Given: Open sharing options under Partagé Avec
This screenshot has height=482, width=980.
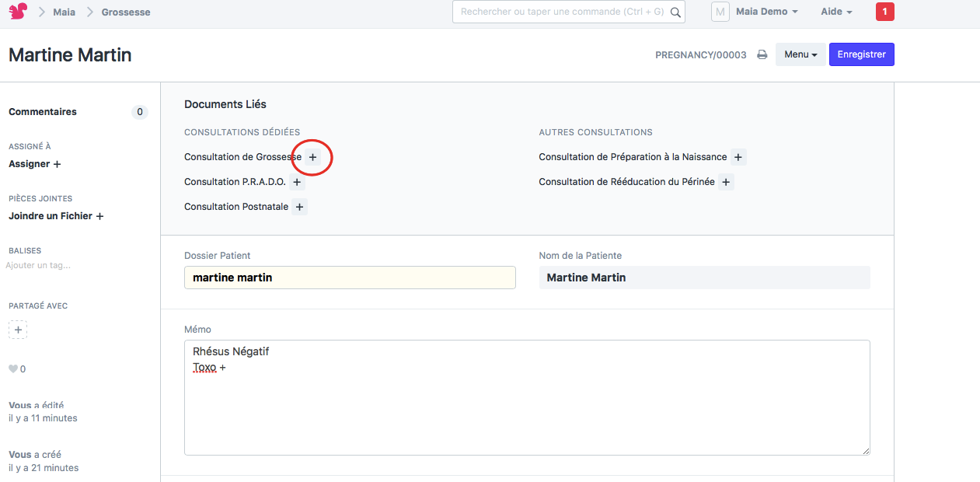Looking at the screenshot, I should [17, 329].
